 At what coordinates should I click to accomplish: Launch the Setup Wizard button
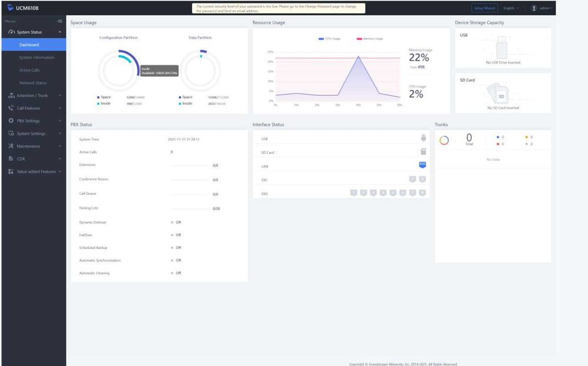[x=485, y=8]
